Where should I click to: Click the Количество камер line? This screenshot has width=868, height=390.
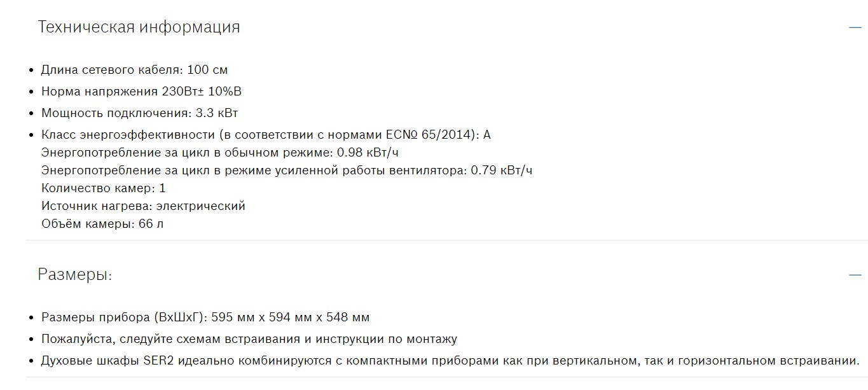pos(103,188)
